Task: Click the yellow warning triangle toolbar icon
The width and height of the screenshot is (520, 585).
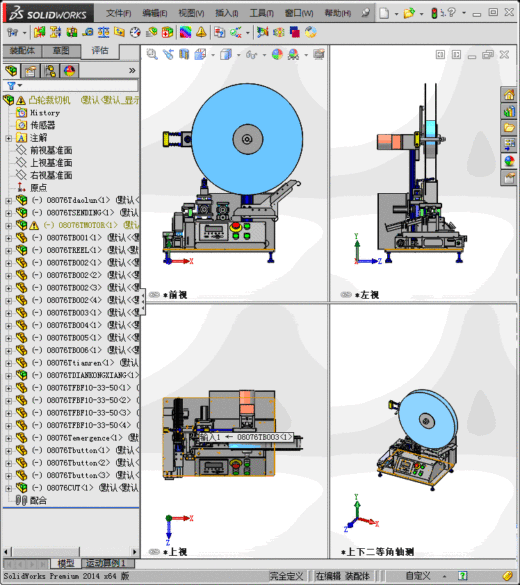Action: tap(201, 32)
